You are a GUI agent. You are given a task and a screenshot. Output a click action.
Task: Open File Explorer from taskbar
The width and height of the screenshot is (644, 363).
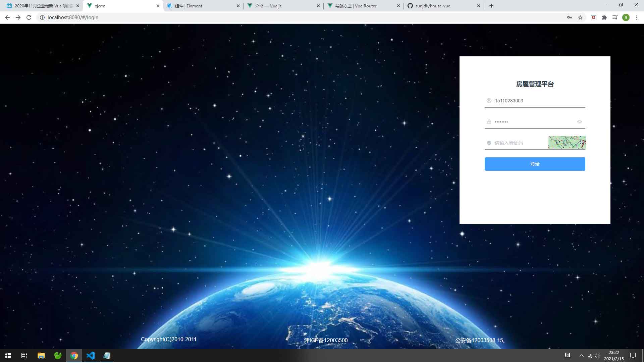coord(41,356)
